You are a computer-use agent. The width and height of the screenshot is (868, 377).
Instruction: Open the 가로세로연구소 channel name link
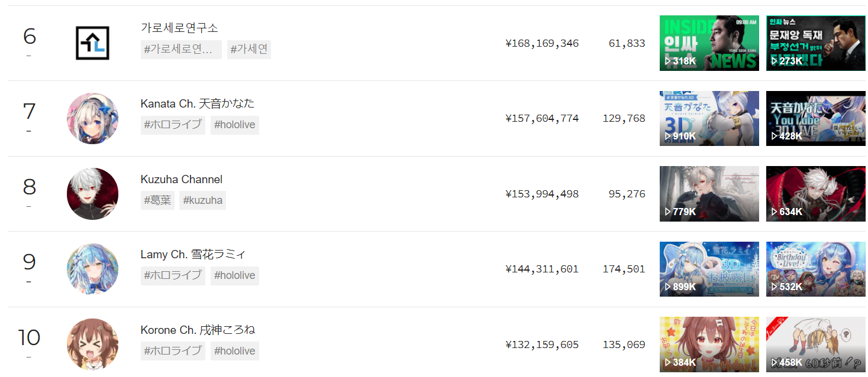[179, 28]
